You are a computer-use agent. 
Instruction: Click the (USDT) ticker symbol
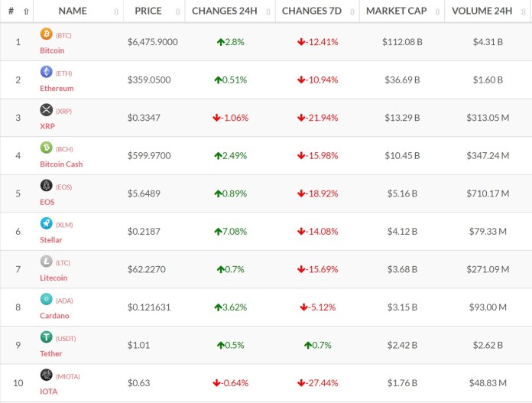point(66,339)
